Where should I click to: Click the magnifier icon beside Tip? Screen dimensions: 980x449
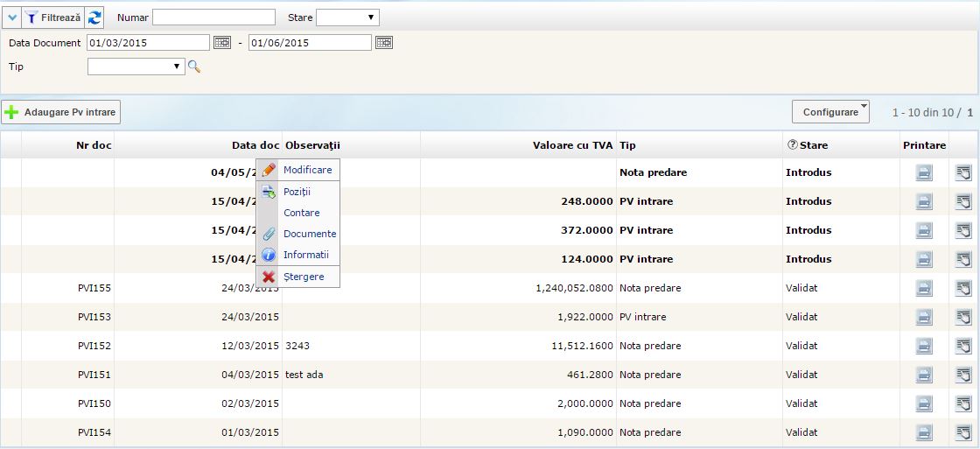pyautogui.click(x=194, y=67)
